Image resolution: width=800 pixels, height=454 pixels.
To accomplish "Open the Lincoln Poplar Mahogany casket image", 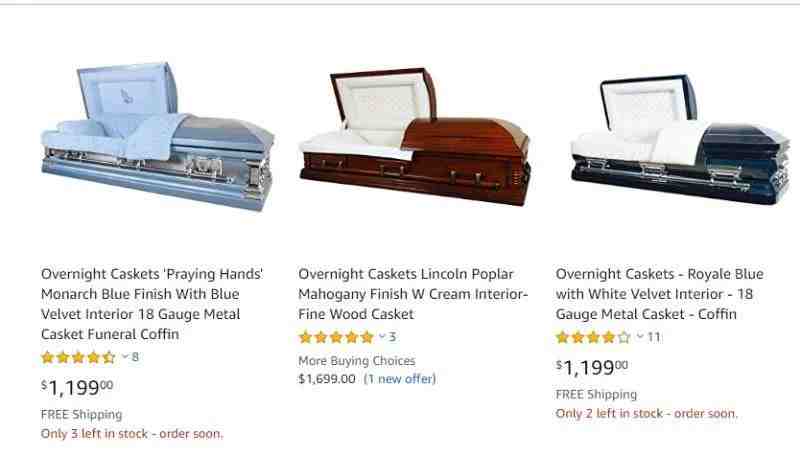I will coord(415,137).
